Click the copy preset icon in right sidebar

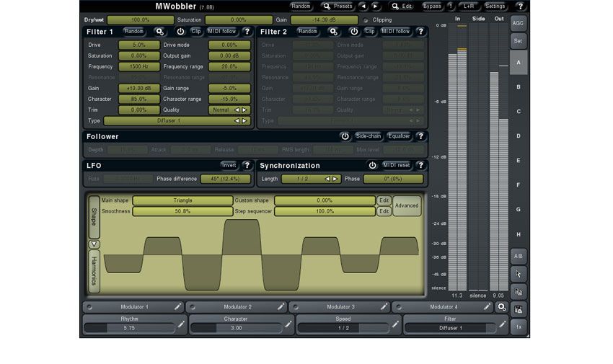(519, 292)
